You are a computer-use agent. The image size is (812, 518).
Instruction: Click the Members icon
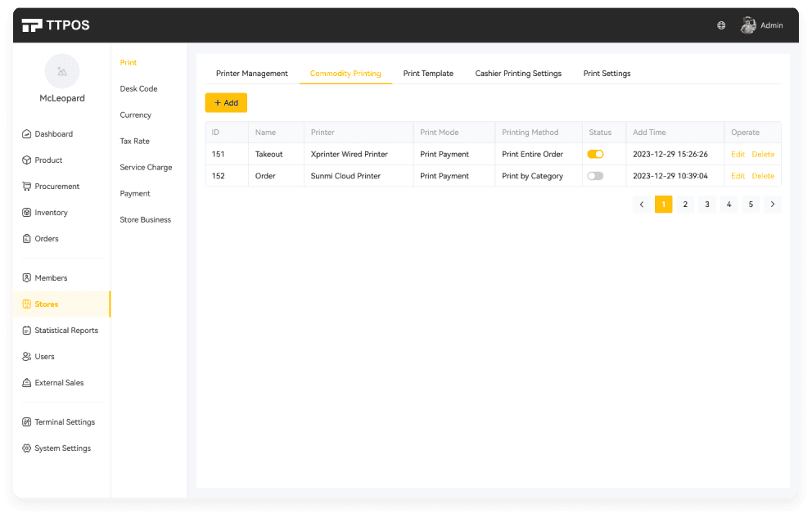coord(26,278)
